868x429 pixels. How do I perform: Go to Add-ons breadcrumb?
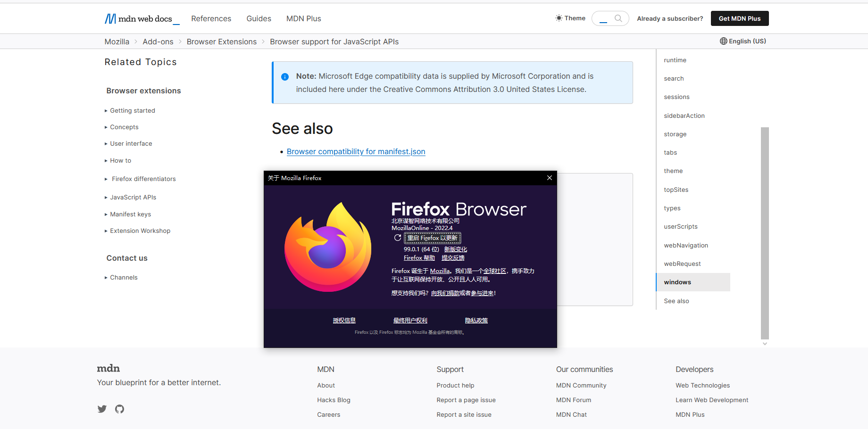click(158, 42)
